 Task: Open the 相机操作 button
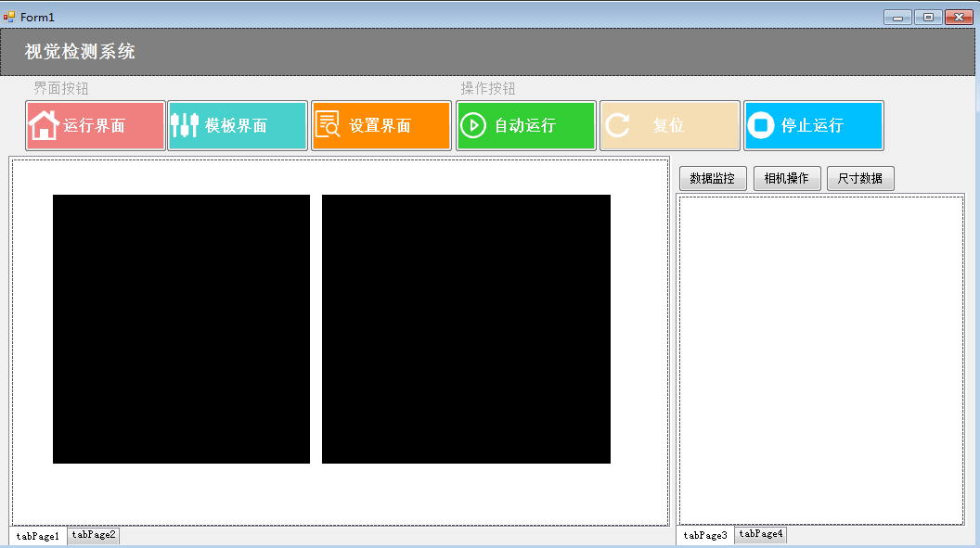pos(787,179)
